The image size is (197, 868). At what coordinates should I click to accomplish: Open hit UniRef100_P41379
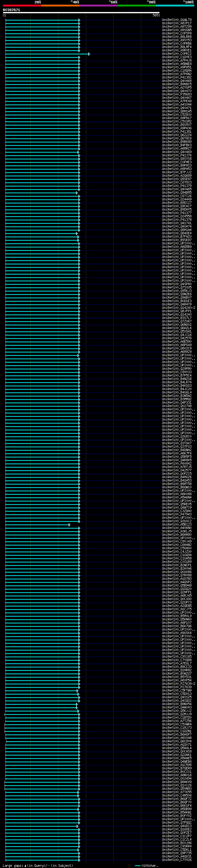coord(177,186)
